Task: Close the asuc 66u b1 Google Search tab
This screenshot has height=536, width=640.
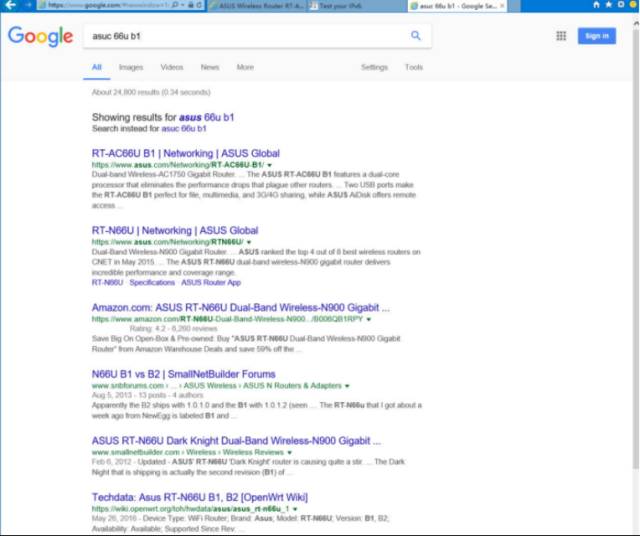Action: point(502,6)
